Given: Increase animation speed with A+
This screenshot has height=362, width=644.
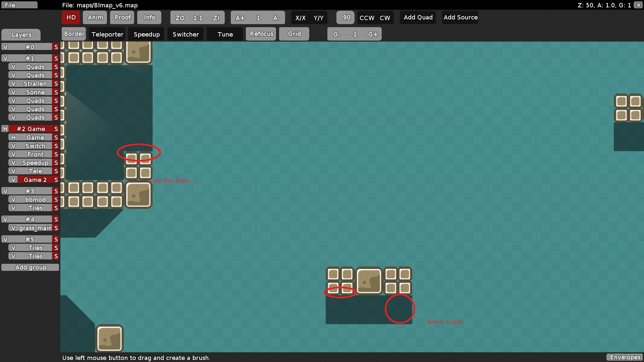Looking at the screenshot, I should pyautogui.click(x=240, y=17).
